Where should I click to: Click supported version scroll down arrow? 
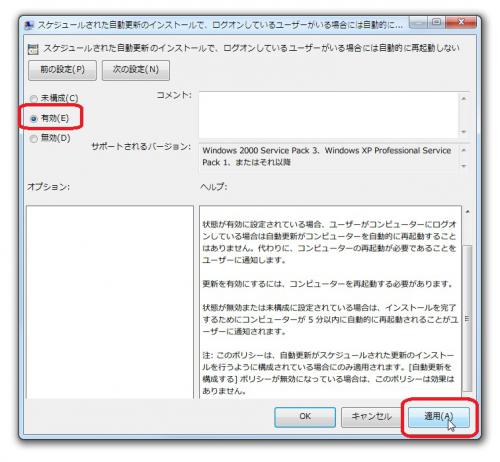tap(464, 166)
